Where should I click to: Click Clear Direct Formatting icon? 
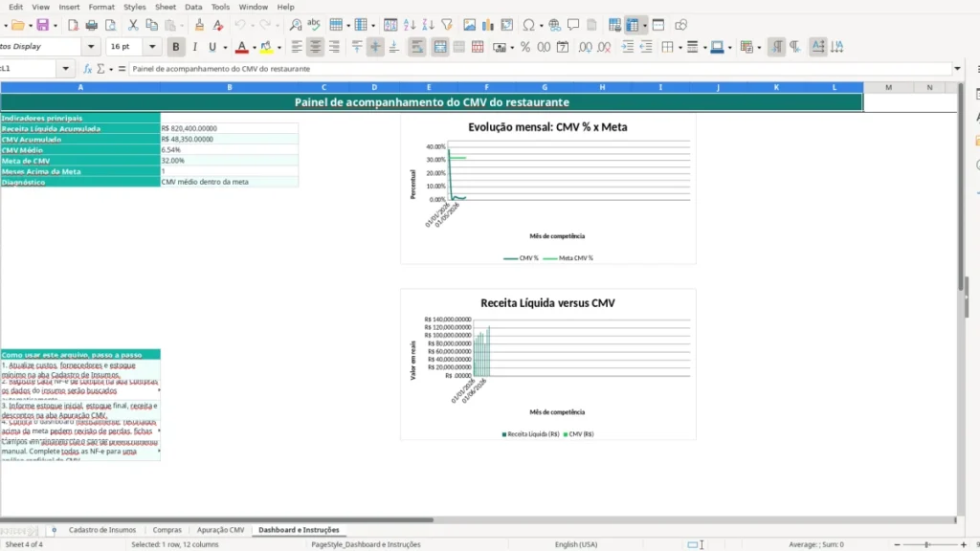pos(218,25)
